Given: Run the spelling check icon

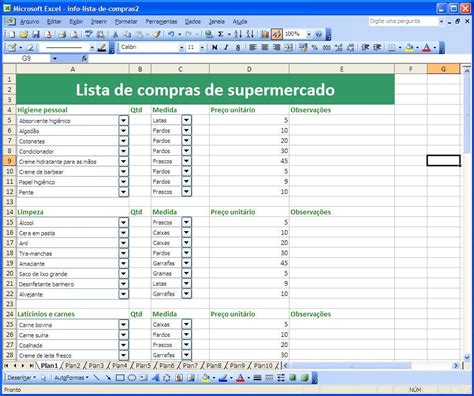Looking at the screenshot, I should coord(88,34).
